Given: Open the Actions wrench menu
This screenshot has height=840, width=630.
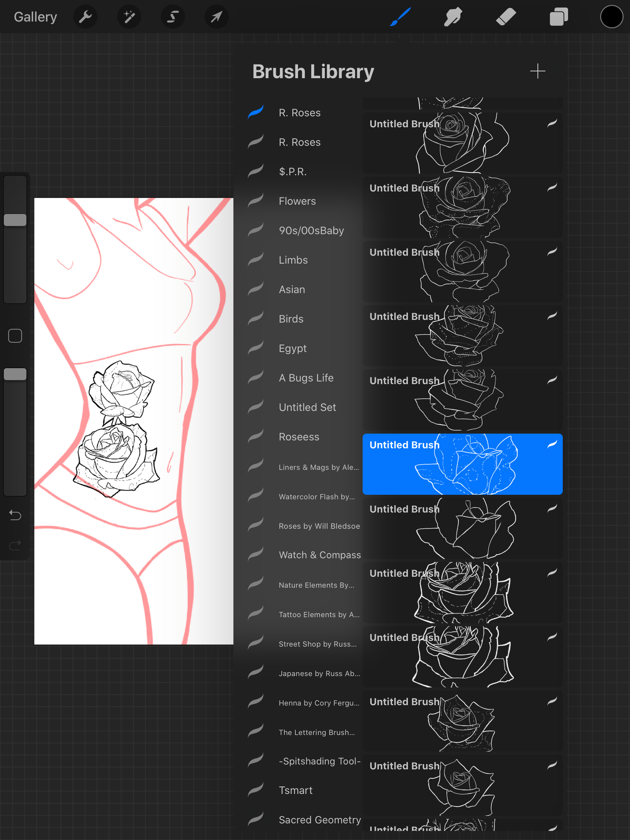Looking at the screenshot, I should (x=85, y=17).
